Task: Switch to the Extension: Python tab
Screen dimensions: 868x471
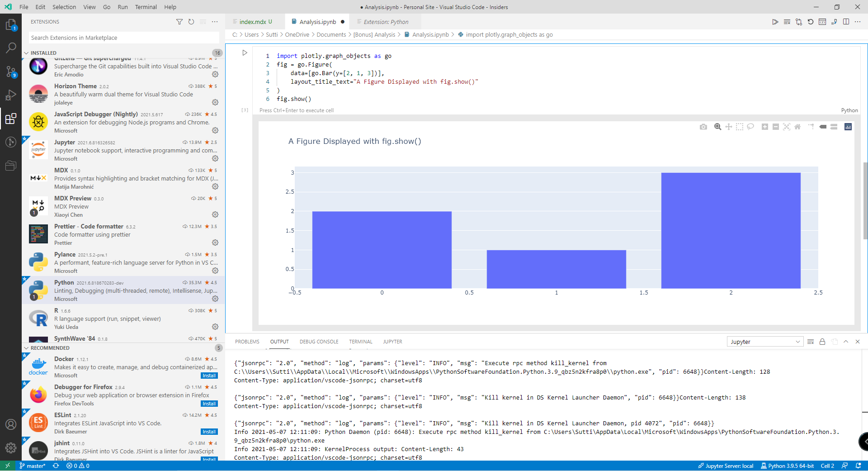Action: click(386, 22)
